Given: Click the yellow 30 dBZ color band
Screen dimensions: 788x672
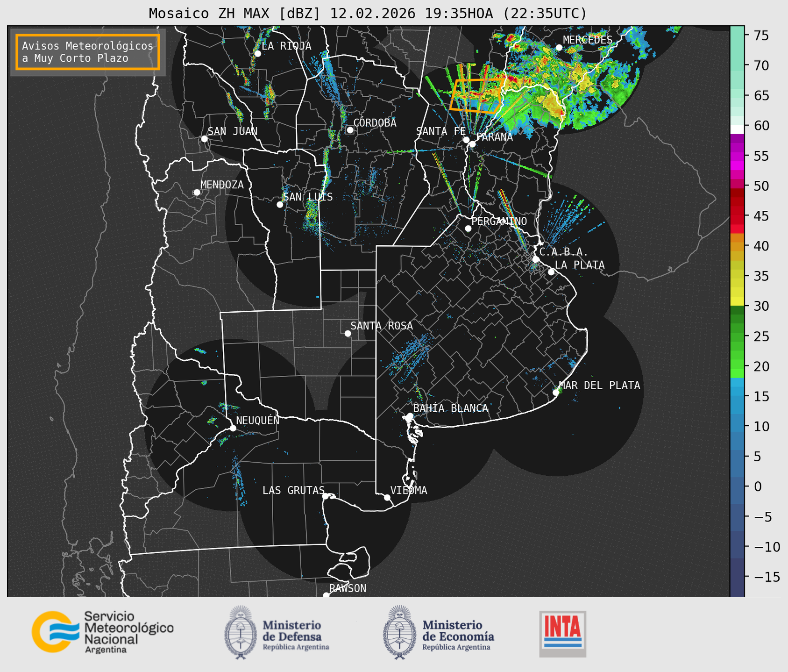Looking at the screenshot, I should [x=737, y=302].
